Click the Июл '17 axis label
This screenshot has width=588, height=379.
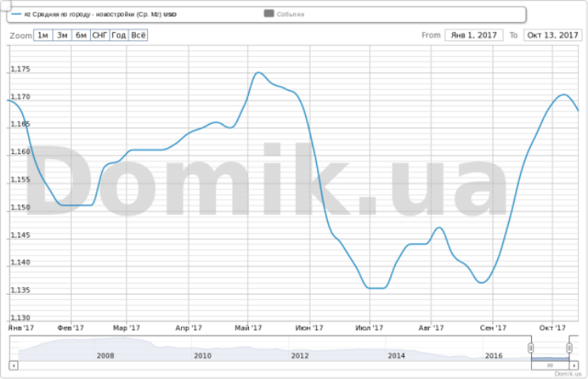click(x=369, y=328)
